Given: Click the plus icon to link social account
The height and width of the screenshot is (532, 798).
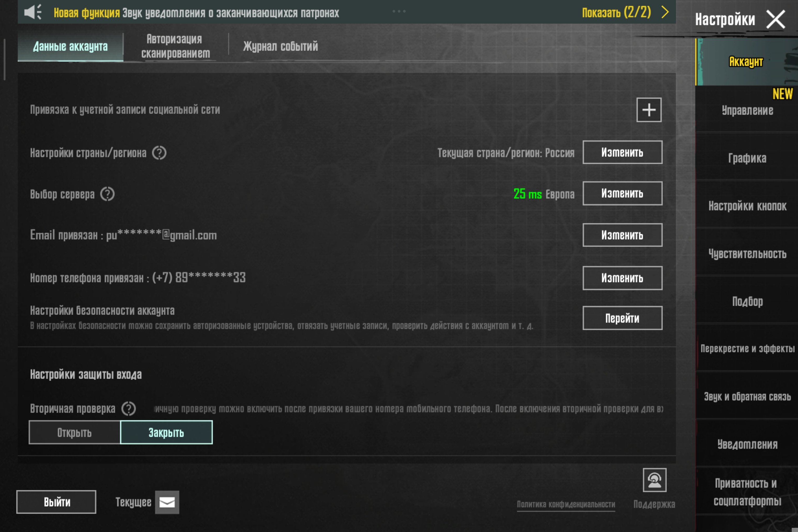Looking at the screenshot, I should click(648, 110).
